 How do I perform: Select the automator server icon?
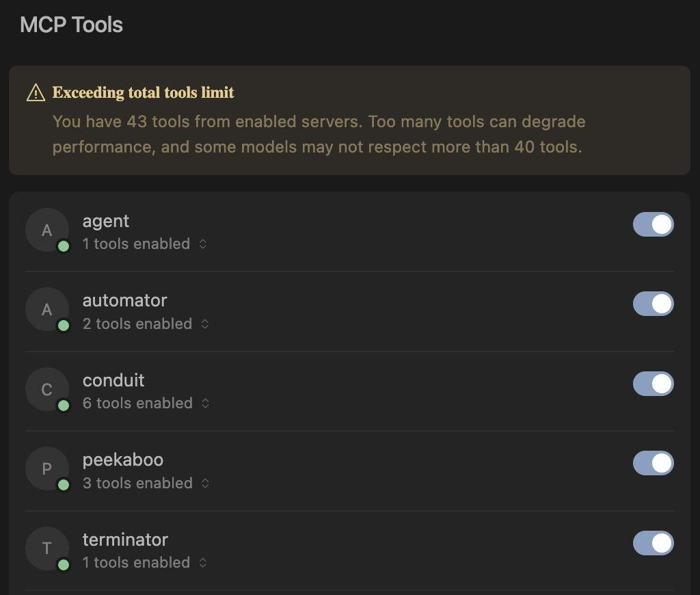point(46,309)
